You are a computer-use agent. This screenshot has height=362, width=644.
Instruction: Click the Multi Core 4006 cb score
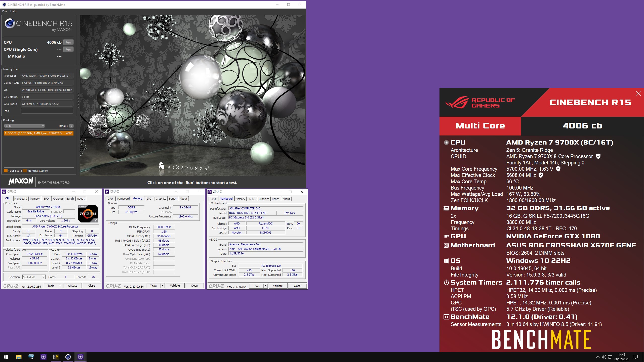pos(582,126)
